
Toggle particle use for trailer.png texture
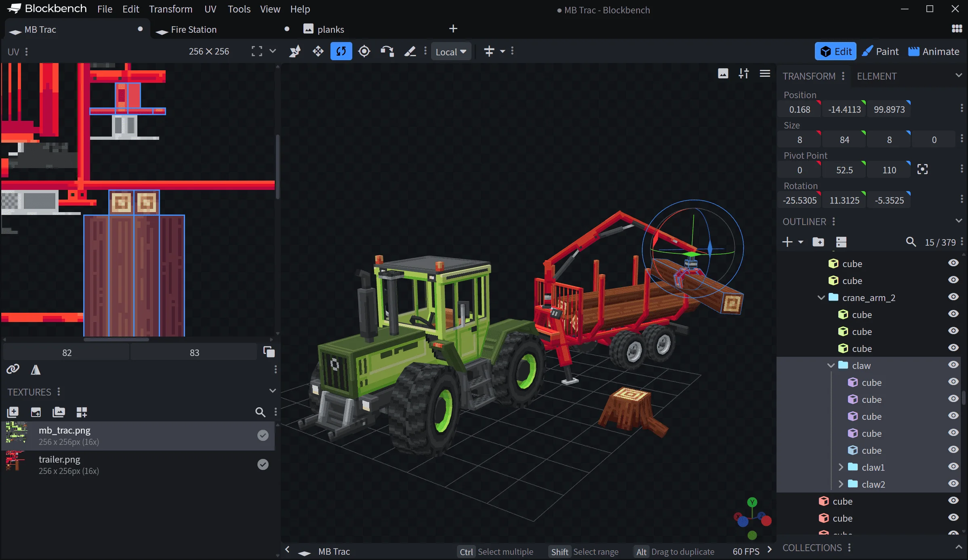(x=263, y=464)
